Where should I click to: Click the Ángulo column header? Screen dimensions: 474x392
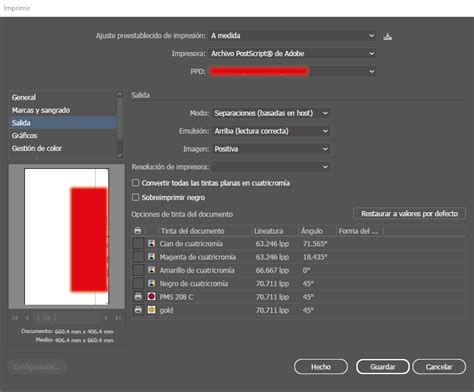click(316, 231)
